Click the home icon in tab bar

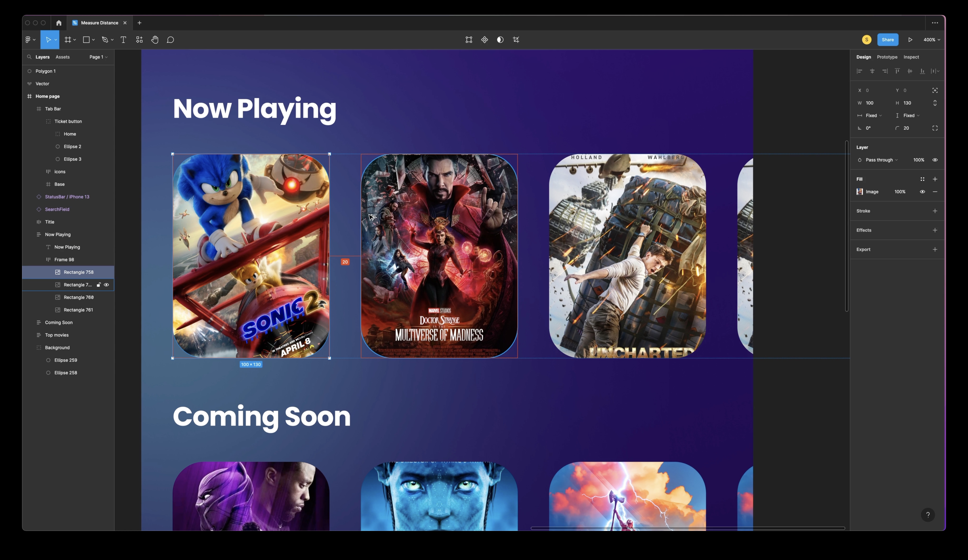59,23
